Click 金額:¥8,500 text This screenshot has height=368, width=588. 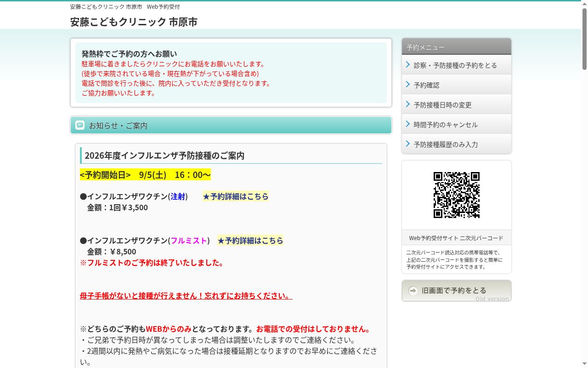tap(112, 252)
